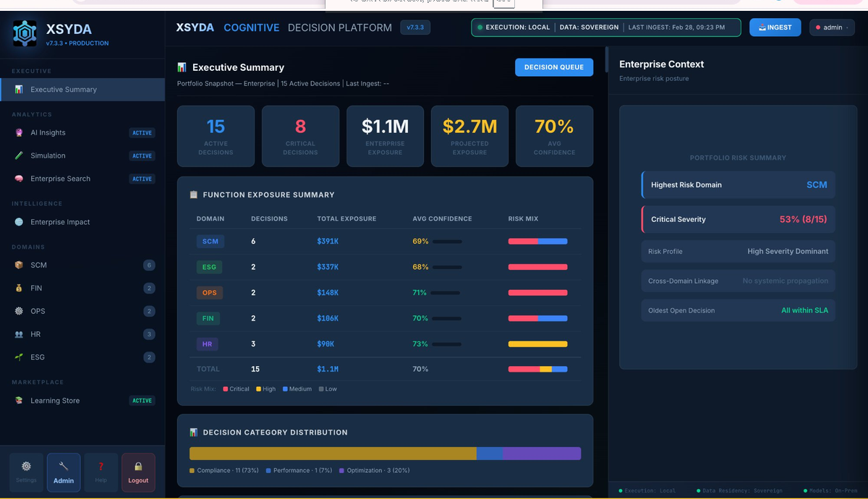Click the Ingest button
868x499 pixels.
pos(775,27)
